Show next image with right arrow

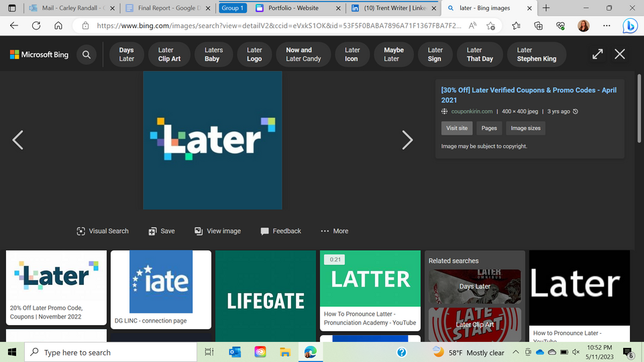pyautogui.click(x=407, y=140)
